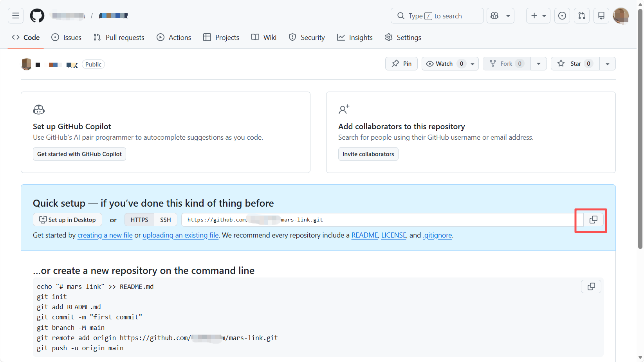Open the Settings tab
The height and width of the screenshot is (362, 644).
(x=403, y=38)
